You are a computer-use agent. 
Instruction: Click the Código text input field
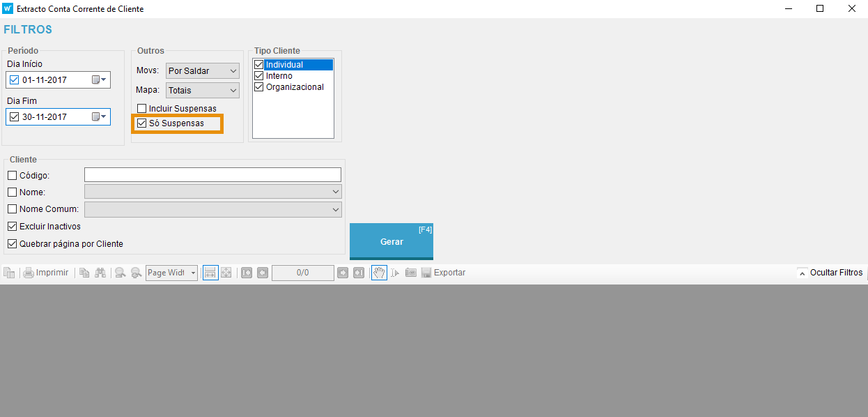(212, 175)
